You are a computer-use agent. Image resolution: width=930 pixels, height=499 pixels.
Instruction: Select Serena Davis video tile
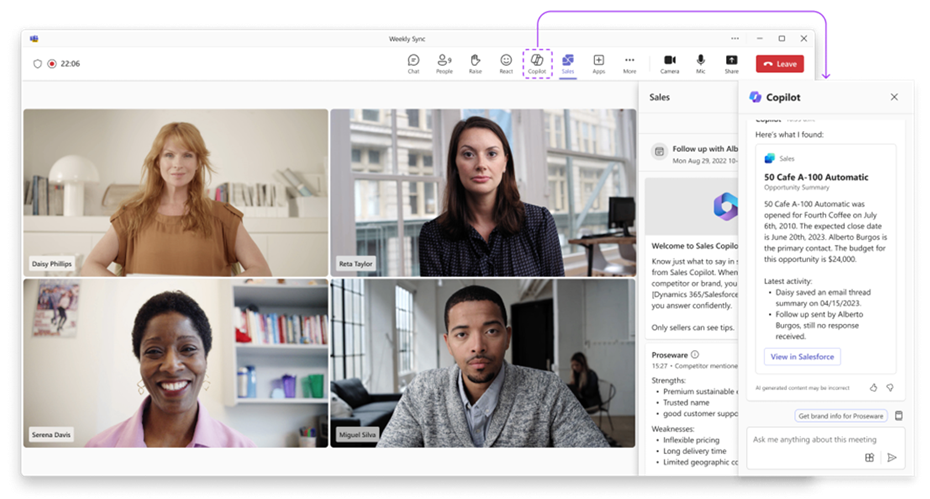[x=176, y=363]
